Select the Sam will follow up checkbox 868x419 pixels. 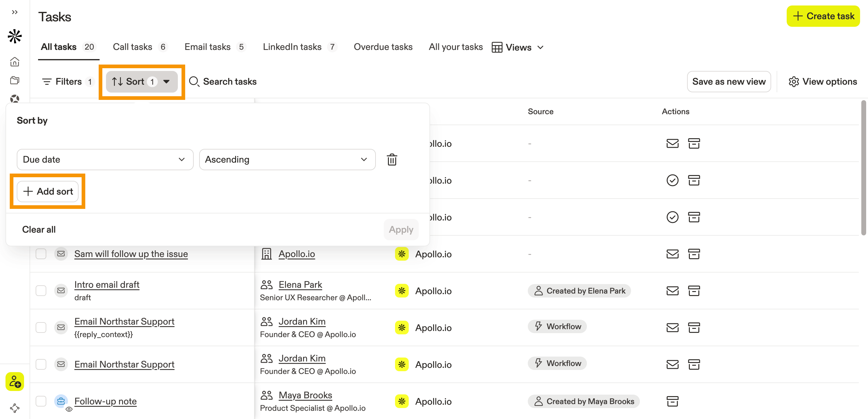point(41,254)
